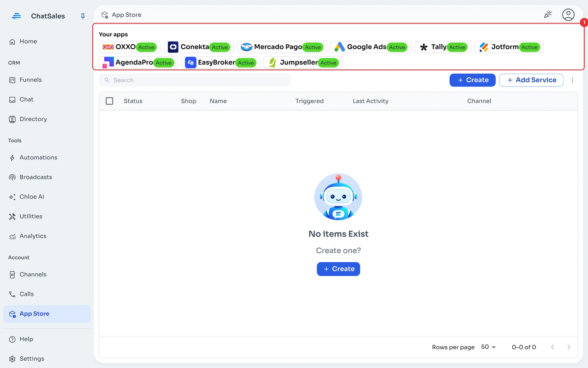Open Chloe AI

click(47, 197)
